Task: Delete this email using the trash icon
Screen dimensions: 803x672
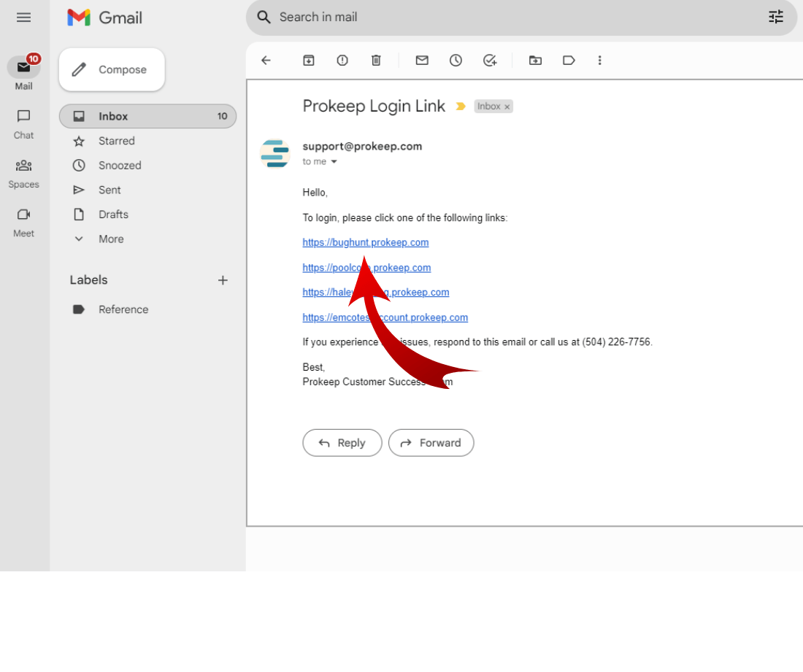Action: pyautogui.click(x=376, y=61)
